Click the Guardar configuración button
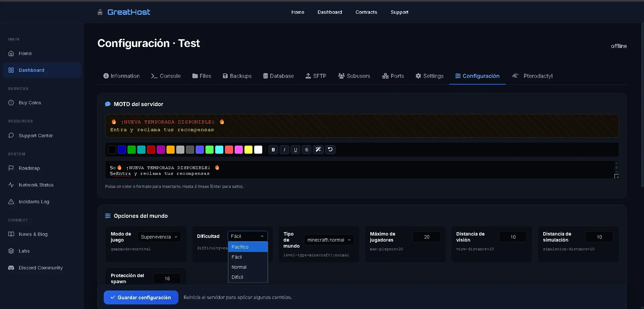This screenshot has height=309, width=644. pyautogui.click(x=141, y=298)
